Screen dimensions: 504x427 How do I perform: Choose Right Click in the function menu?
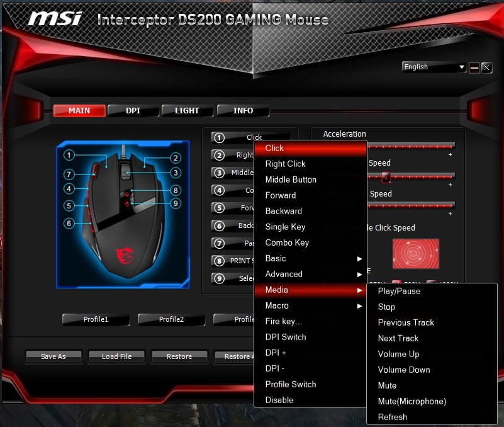coord(310,164)
